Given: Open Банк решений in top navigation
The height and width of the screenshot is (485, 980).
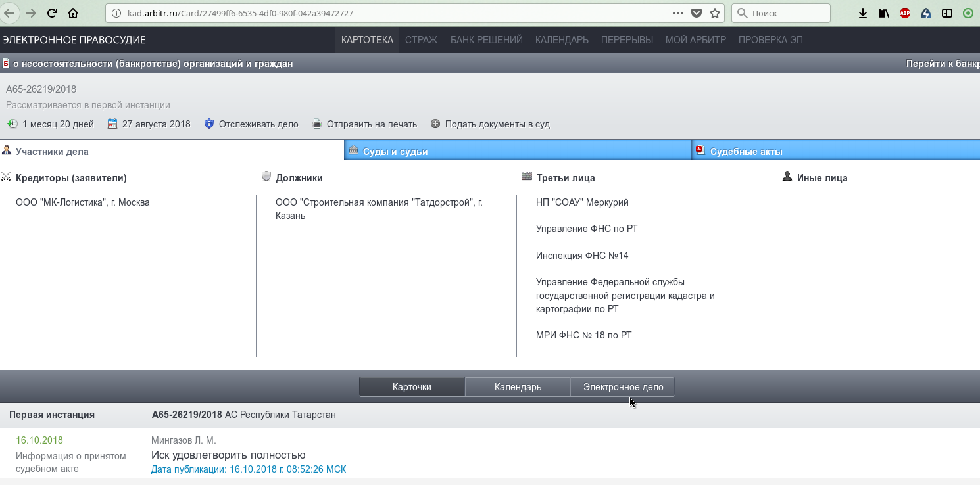Looking at the screenshot, I should pos(486,40).
